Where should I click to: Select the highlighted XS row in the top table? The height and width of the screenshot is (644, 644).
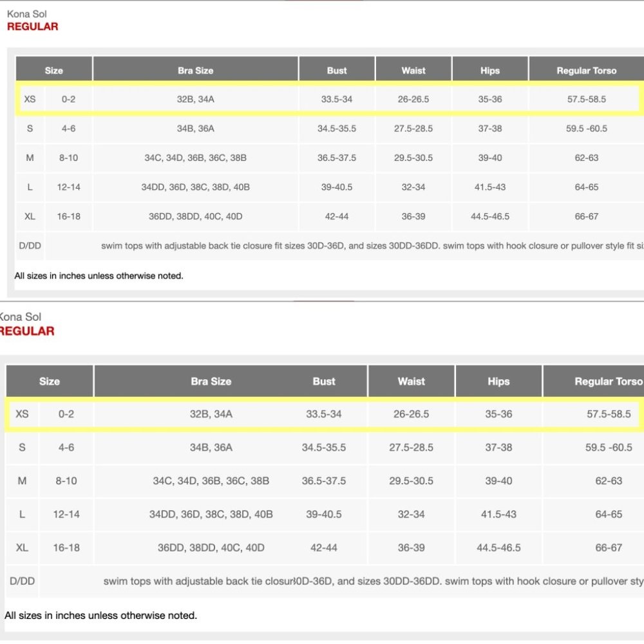(327, 99)
